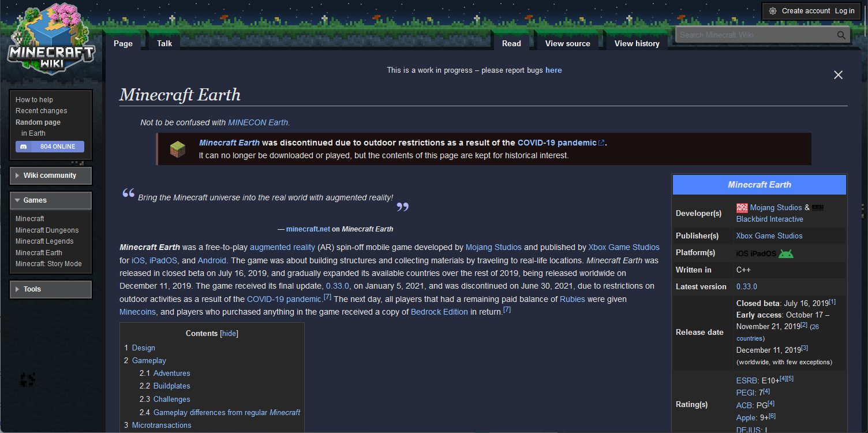Click the Log in link

(x=845, y=11)
